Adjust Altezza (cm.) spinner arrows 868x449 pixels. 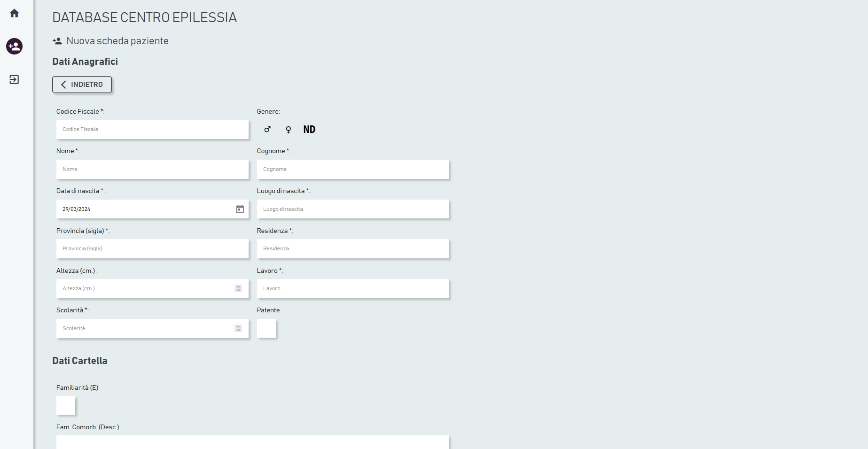(238, 288)
